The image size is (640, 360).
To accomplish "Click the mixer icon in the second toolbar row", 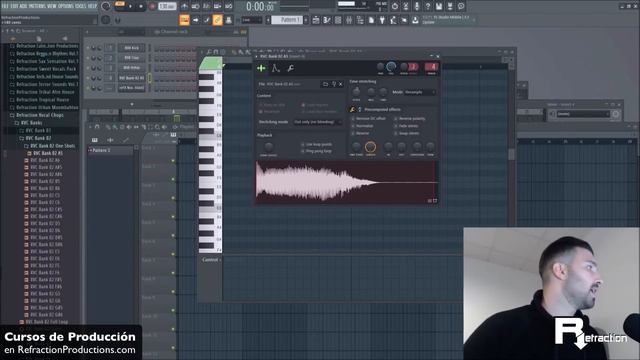I will [x=349, y=20].
